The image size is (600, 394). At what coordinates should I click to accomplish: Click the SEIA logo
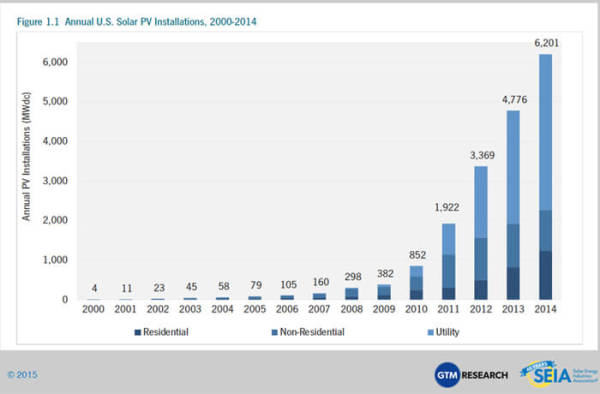coord(559,374)
